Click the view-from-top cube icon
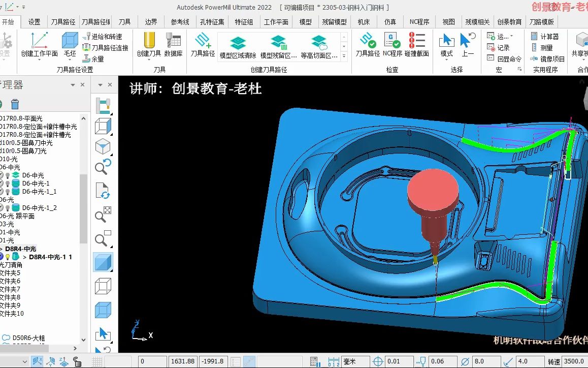 coord(103,146)
